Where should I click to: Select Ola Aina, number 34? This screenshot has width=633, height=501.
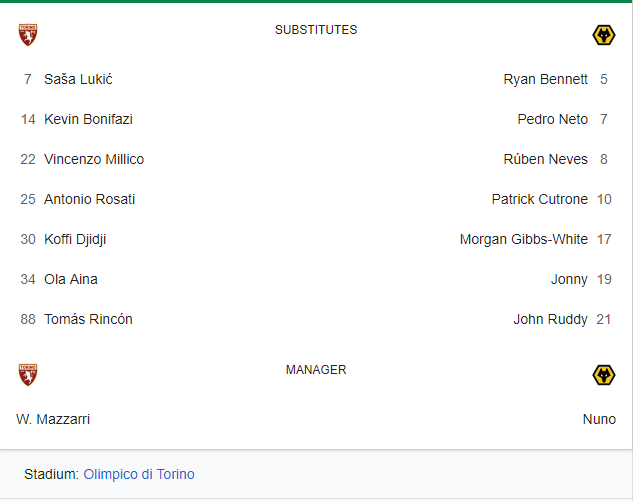click(x=71, y=279)
